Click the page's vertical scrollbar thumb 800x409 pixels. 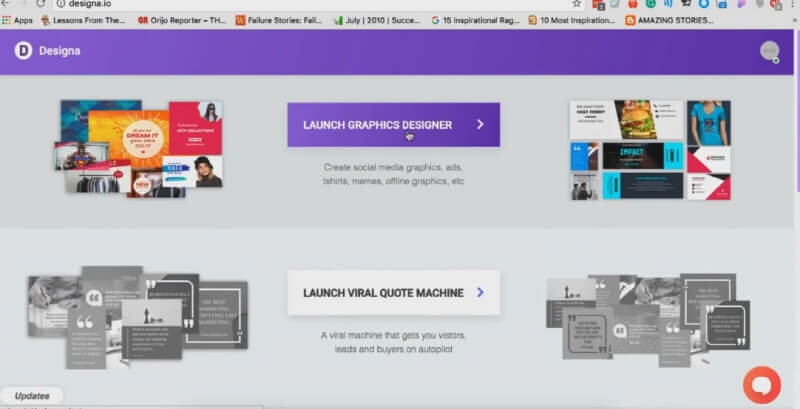[x=797, y=112]
